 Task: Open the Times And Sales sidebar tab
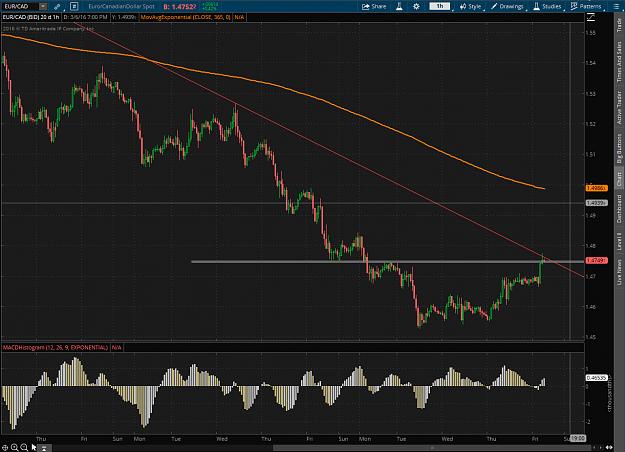click(619, 62)
